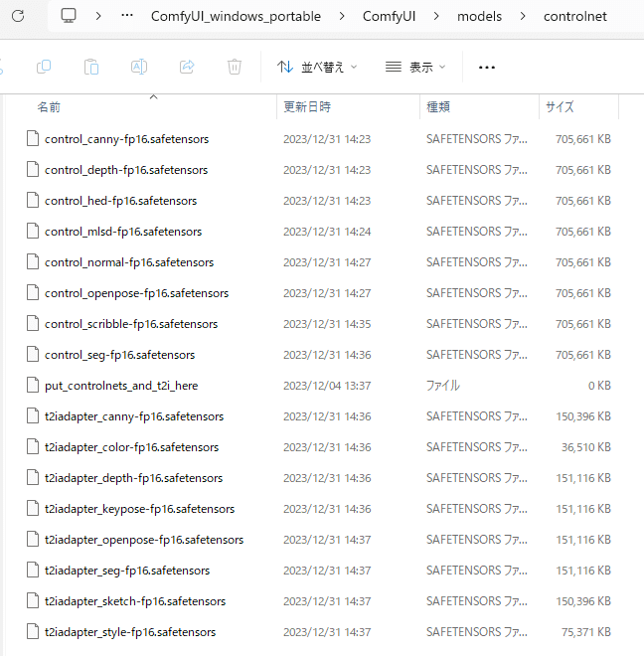Viewport: 644px width, 656px height.
Task: Sort by 種類 column header
Action: click(x=438, y=107)
